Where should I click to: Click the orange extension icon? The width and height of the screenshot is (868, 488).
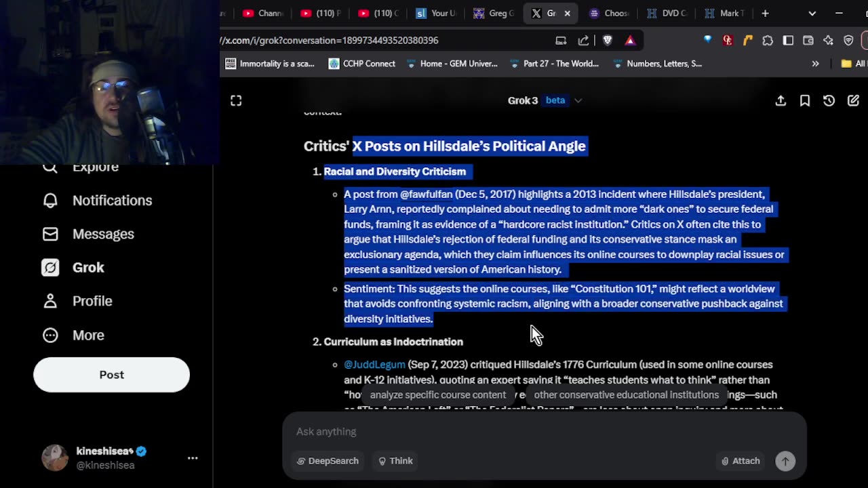point(748,41)
